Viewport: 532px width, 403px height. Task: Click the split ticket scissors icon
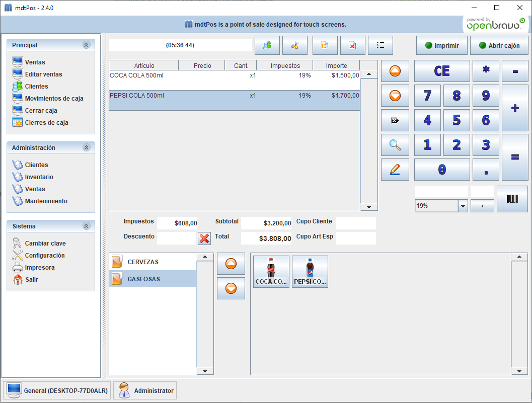pyautogui.click(x=295, y=45)
